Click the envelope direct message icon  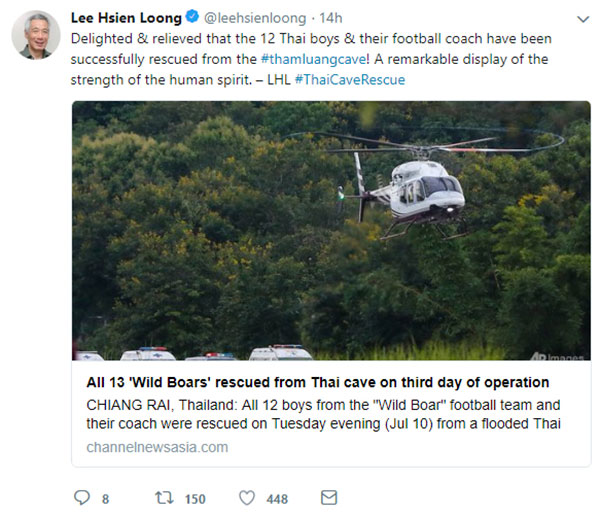pos(328,497)
